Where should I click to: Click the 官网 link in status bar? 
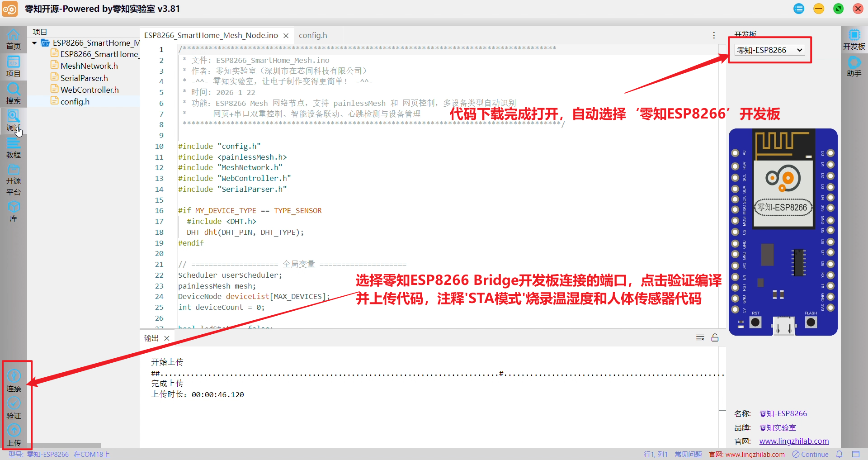pos(747,454)
